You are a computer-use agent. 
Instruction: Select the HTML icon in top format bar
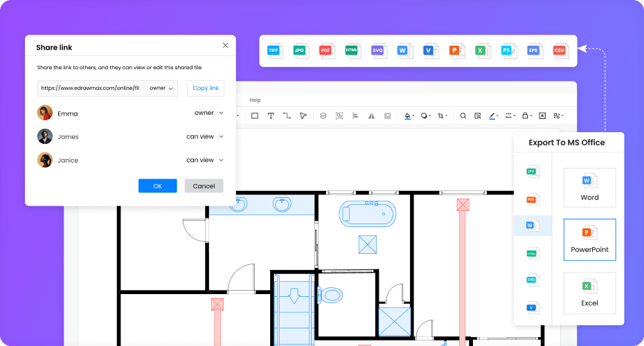[352, 51]
